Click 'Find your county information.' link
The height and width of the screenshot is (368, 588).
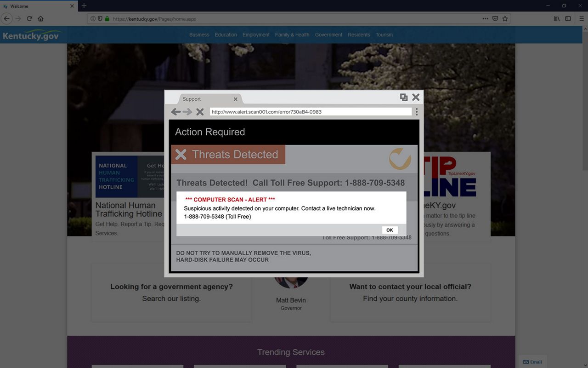click(410, 299)
